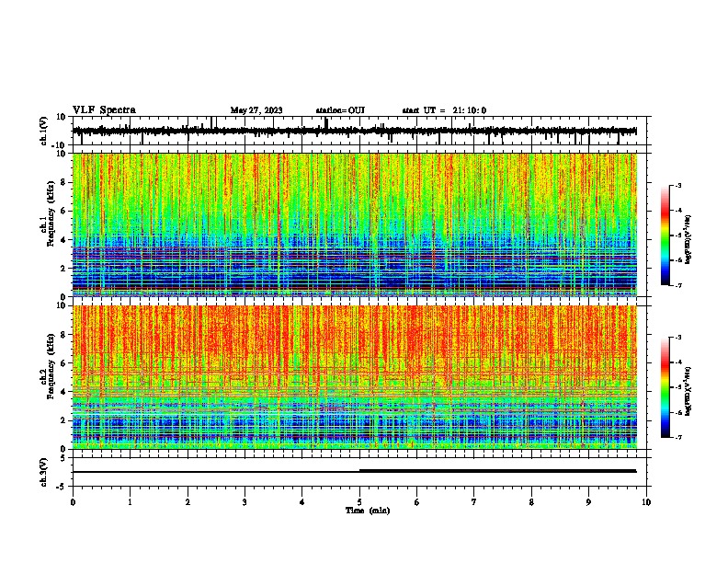
Task: Click the ch.2 color scale bar
Action: point(665,387)
